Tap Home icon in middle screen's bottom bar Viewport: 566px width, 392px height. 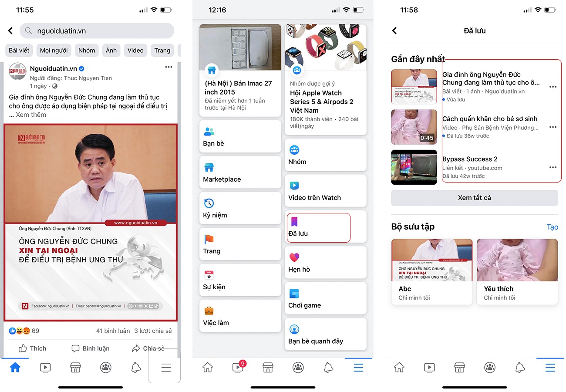[x=208, y=368]
